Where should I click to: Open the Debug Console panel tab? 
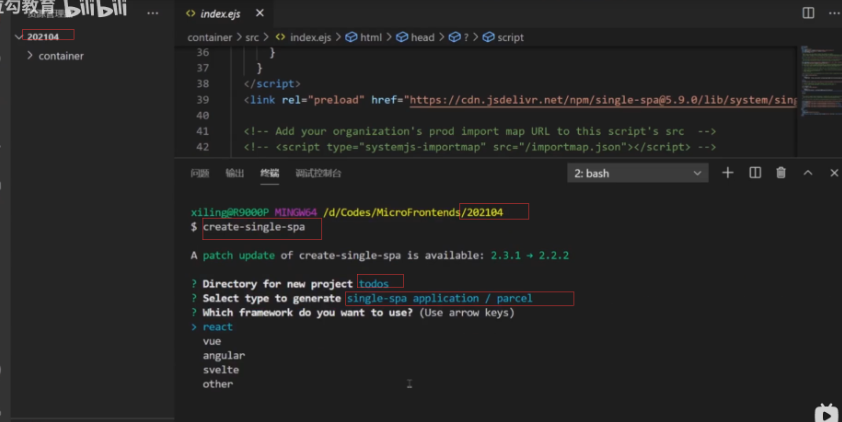pyautogui.click(x=318, y=173)
